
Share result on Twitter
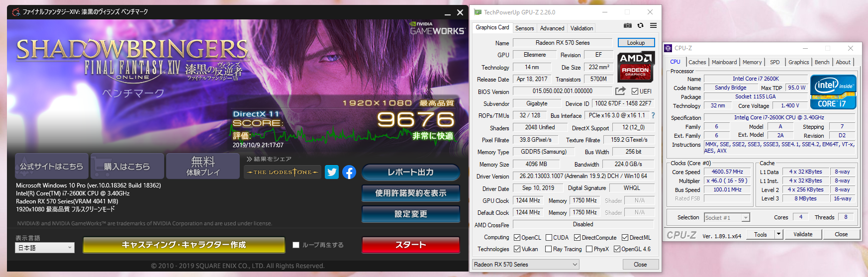(x=332, y=172)
